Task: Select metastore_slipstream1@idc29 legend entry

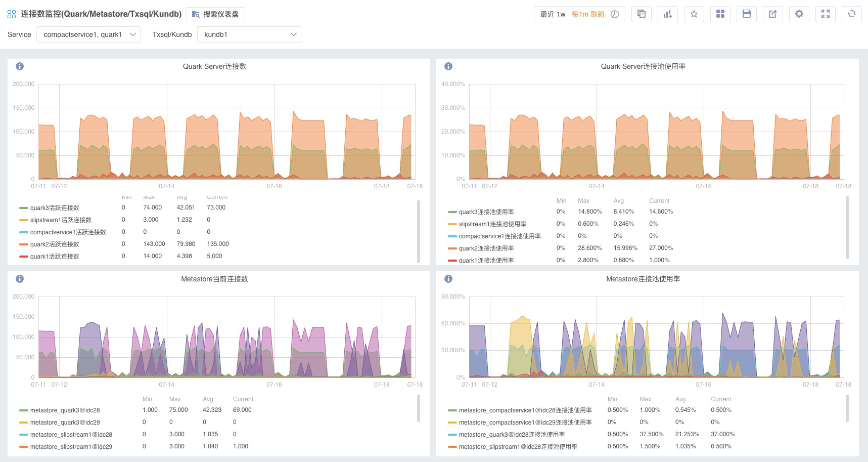Action: 71,447
